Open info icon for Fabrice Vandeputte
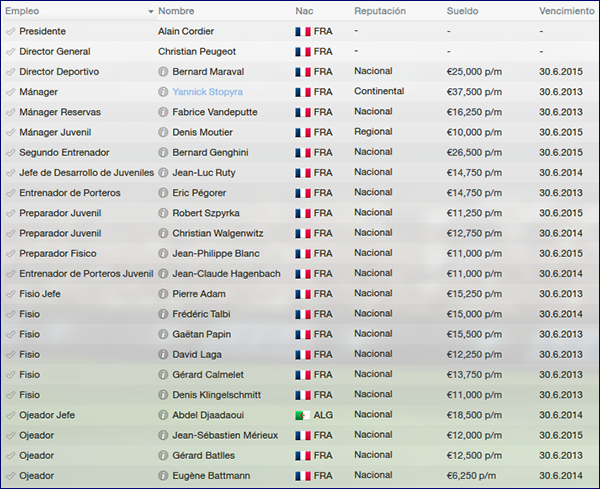The image size is (600, 489). [x=163, y=112]
